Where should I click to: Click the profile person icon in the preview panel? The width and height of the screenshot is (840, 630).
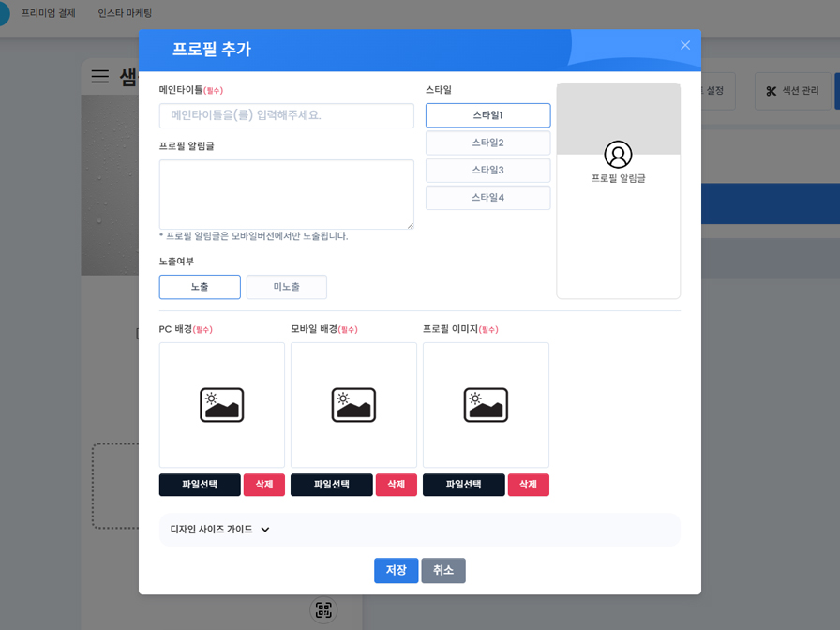[x=618, y=154]
